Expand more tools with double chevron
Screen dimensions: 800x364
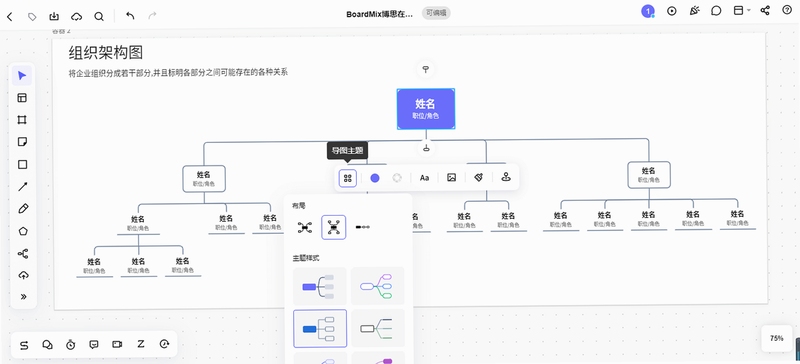23,297
